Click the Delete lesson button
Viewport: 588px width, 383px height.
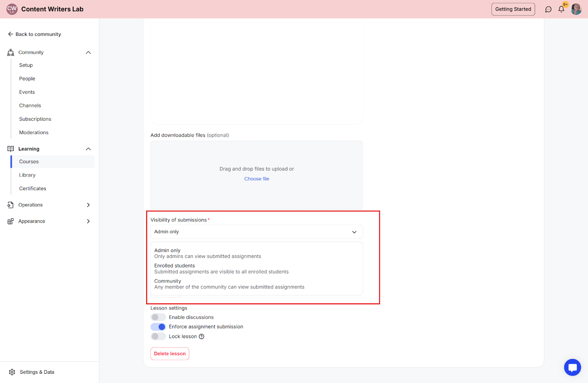tap(170, 354)
